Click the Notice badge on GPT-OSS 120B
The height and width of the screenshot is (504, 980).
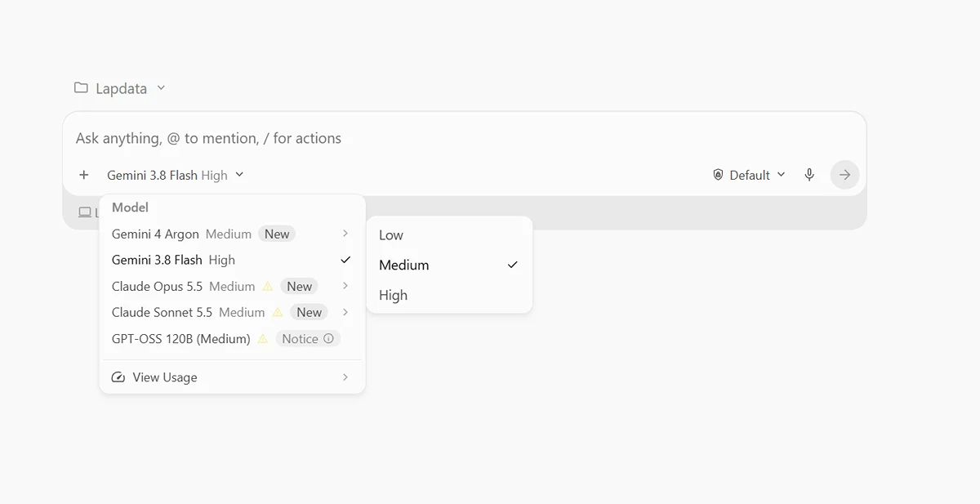308,338
